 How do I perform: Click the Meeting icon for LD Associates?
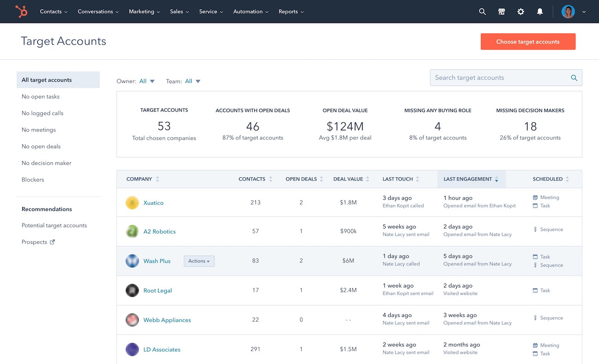534,345
